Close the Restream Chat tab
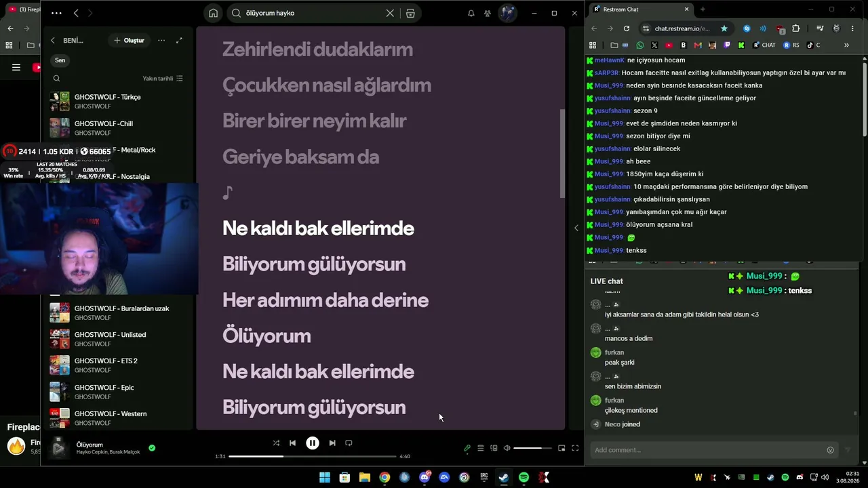Screen dimensions: 868x488 (686, 9)
